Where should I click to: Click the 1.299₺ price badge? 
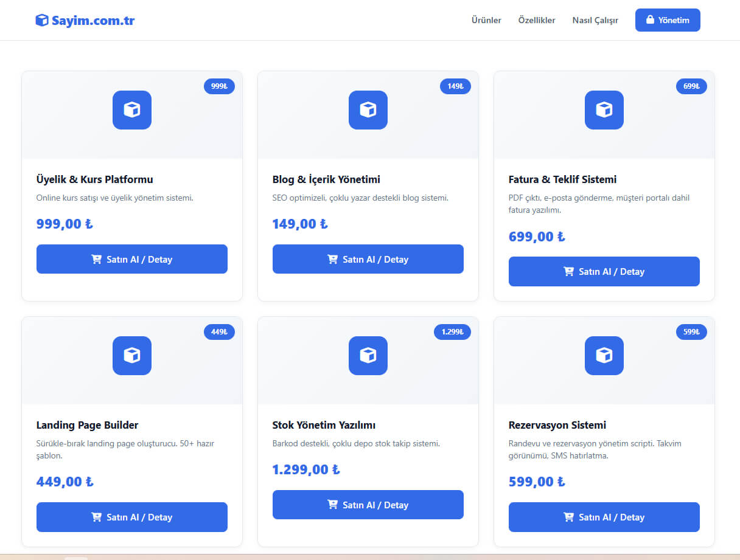452,332
